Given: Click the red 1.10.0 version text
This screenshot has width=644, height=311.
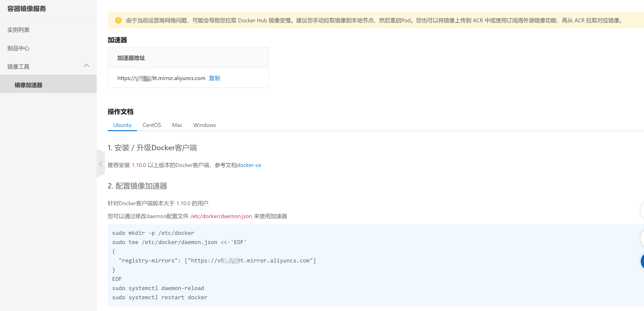Looking at the screenshot, I should 139,165.
